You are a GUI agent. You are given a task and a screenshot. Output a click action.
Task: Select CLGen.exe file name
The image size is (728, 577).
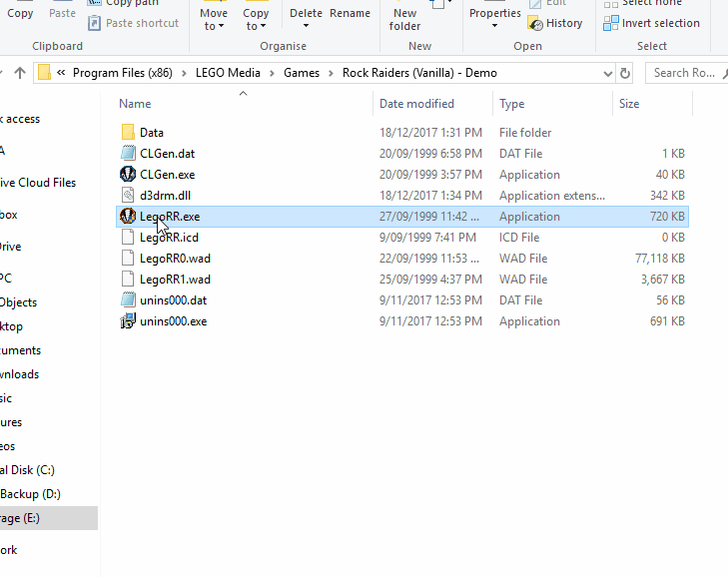click(167, 174)
